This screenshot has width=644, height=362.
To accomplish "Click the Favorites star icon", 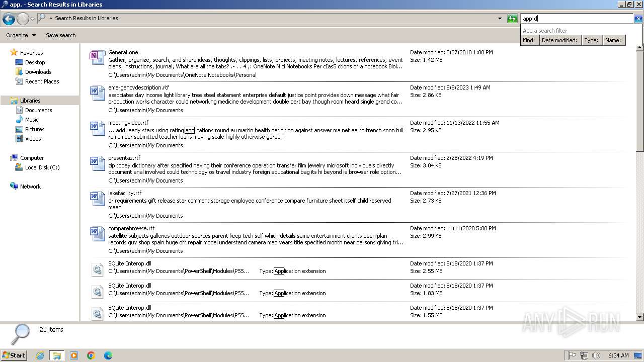I will point(14,52).
